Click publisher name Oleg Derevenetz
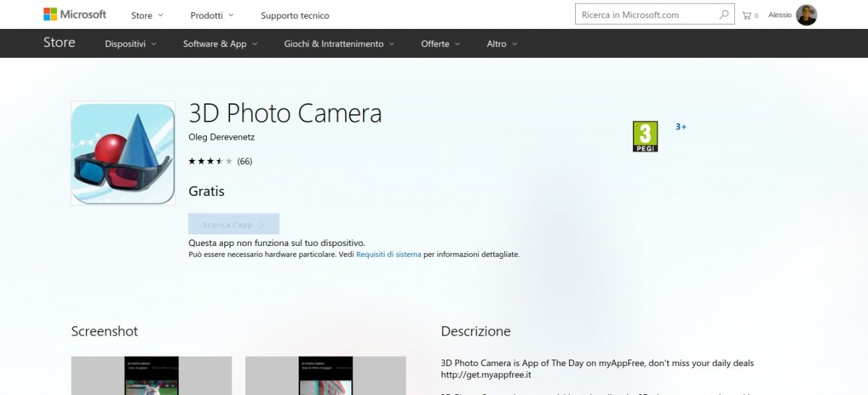868x395 pixels. [221, 137]
